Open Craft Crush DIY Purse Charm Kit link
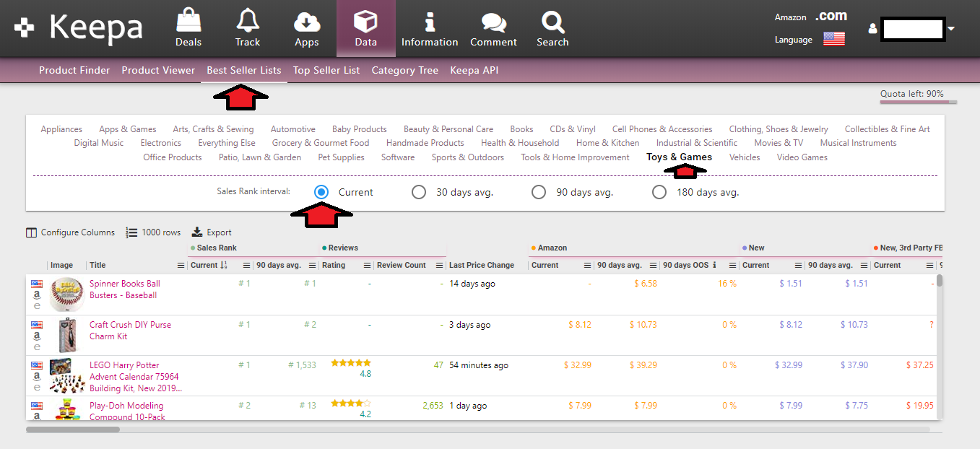The width and height of the screenshot is (980, 449). (x=130, y=331)
